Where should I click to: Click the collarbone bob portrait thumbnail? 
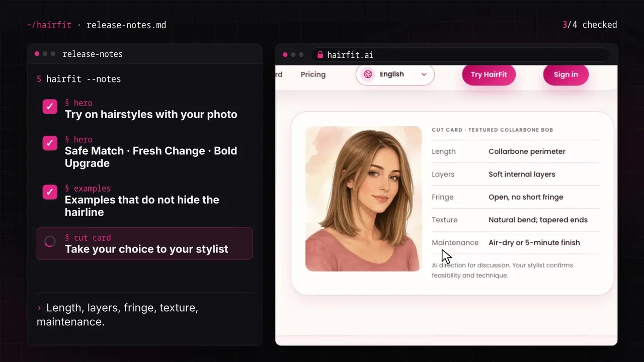tap(363, 199)
